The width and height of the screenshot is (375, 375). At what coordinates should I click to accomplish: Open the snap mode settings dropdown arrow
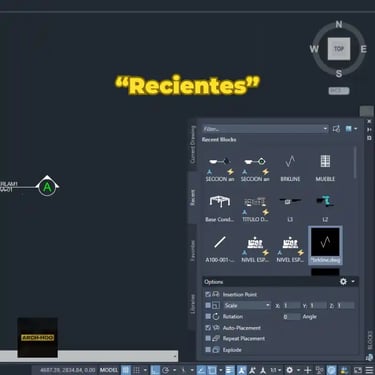coord(145,370)
